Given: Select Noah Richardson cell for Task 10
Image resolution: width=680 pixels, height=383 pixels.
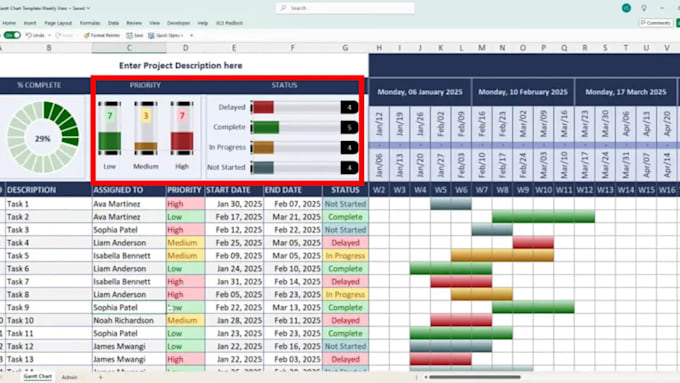Looking at the screenshot, I should (x=129, y=321).
